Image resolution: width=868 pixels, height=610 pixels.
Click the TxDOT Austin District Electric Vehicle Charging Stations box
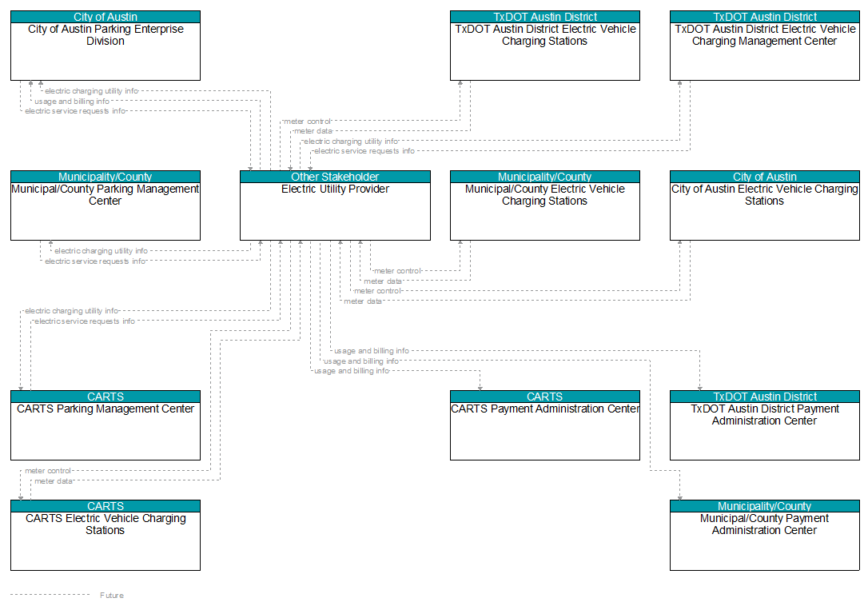tap(545, 46)
